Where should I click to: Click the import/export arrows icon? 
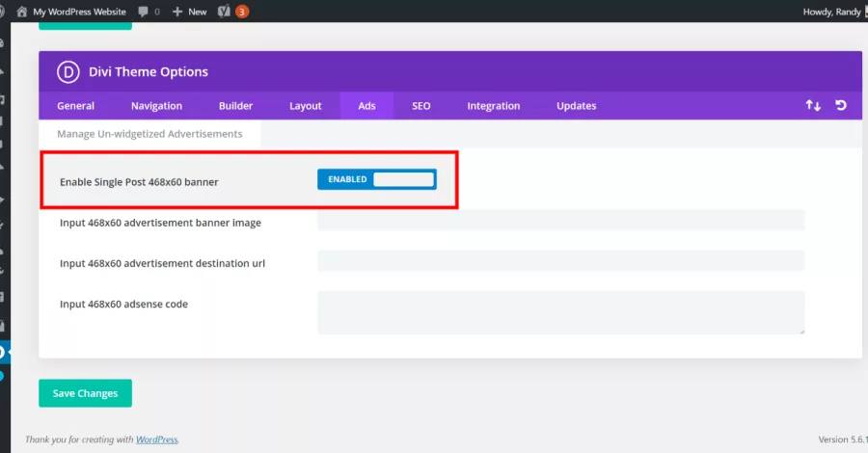[x=813, y=105]
